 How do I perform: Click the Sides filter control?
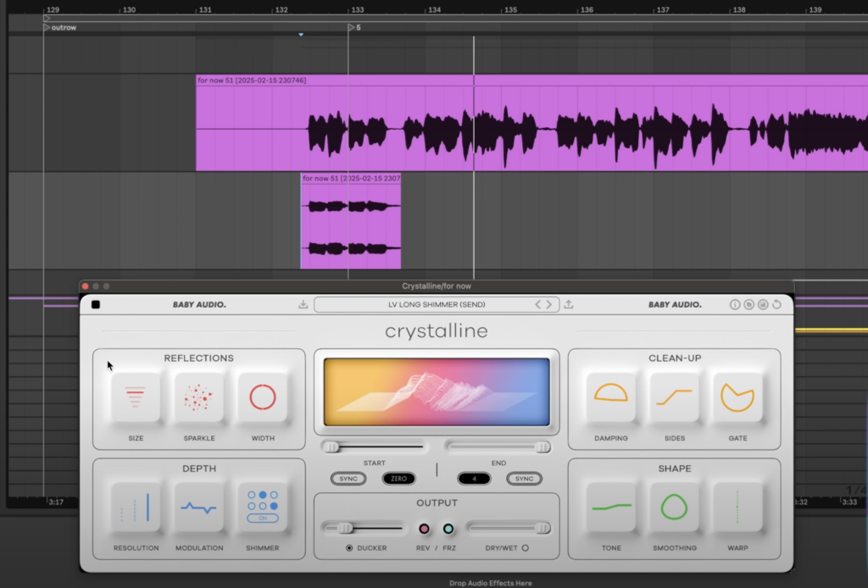674,397
